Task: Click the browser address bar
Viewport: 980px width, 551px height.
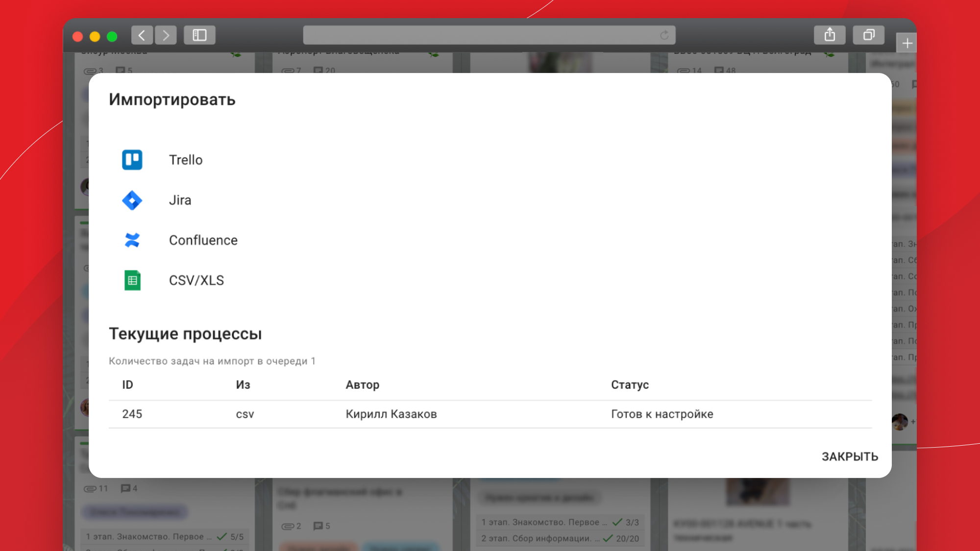Action: (x=489, y=35)
